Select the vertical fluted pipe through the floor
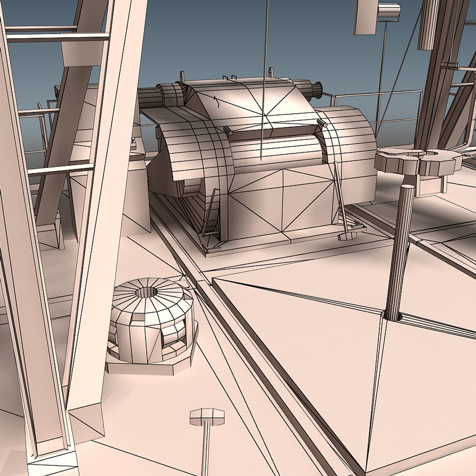This screenshot has width=476, height=476. pyautogui.click(x=399, y=253)
